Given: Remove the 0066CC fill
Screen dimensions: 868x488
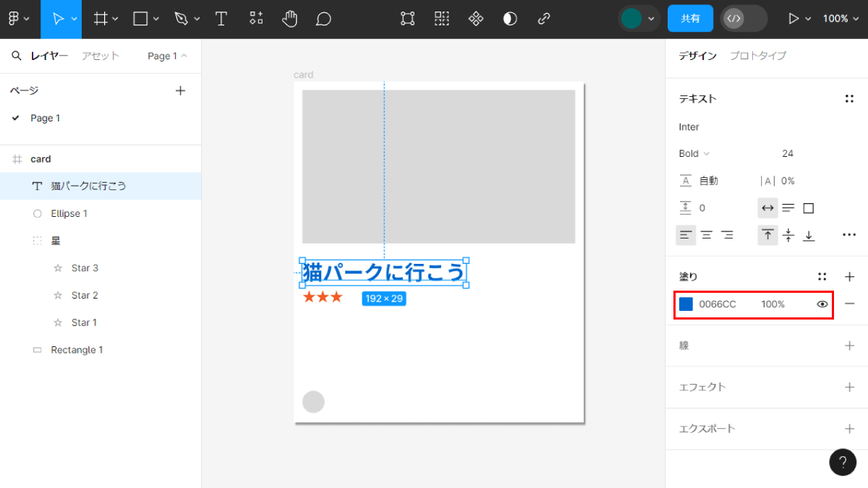Looking at the screenshot, I should pos(849,304).
